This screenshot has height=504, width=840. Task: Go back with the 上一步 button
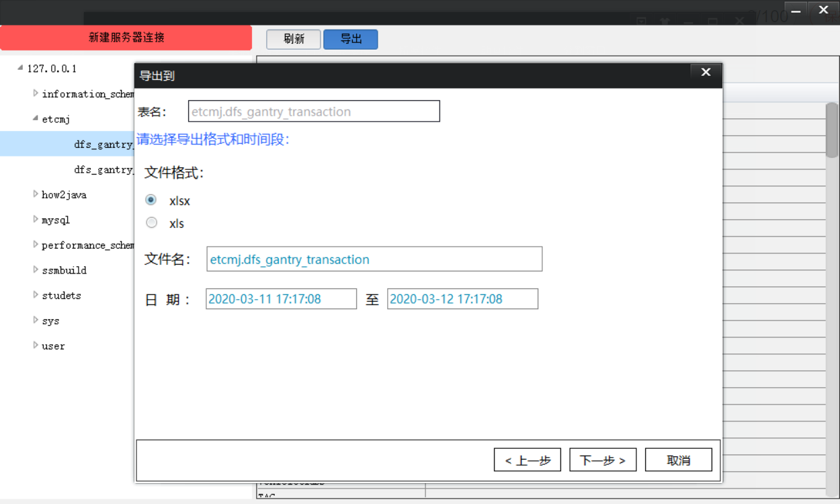528,460
